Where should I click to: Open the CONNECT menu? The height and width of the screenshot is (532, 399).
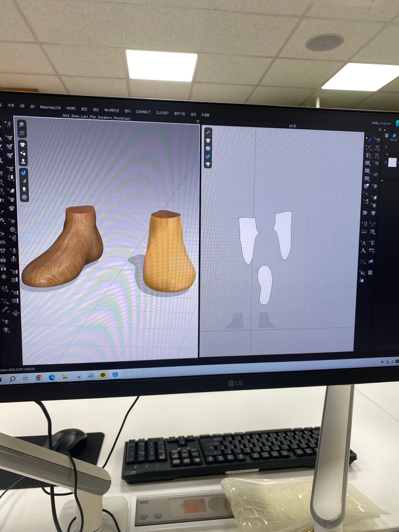[x=143, y=112]
